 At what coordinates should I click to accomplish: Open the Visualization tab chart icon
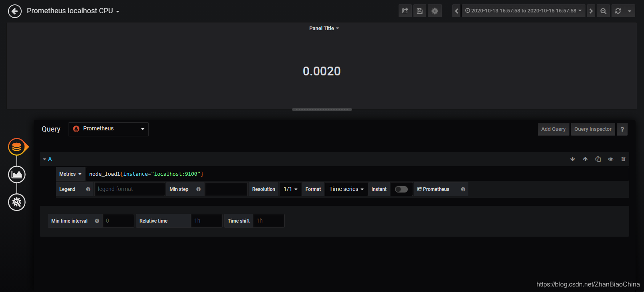tap(17, 174)
